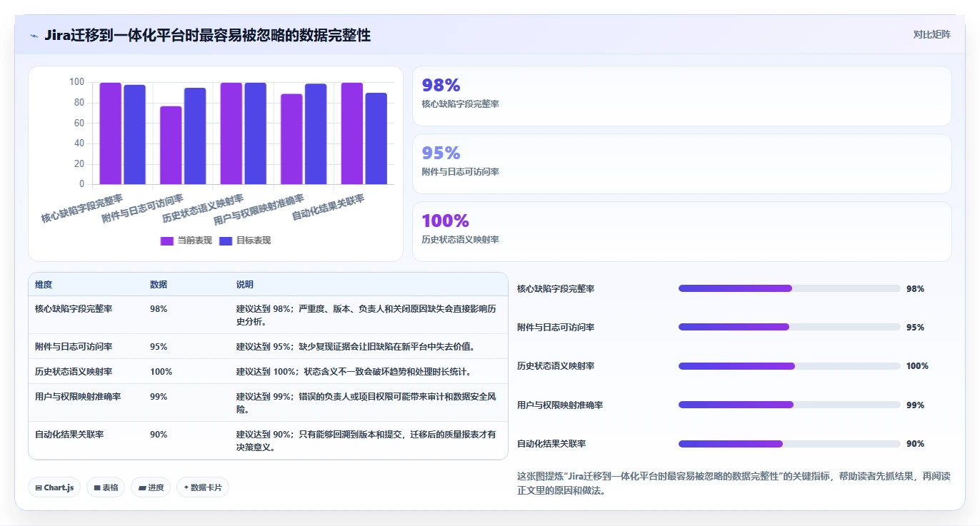
Task: Click chart axis label 核心缺陷字段完整率
Action: coord(82,208)
